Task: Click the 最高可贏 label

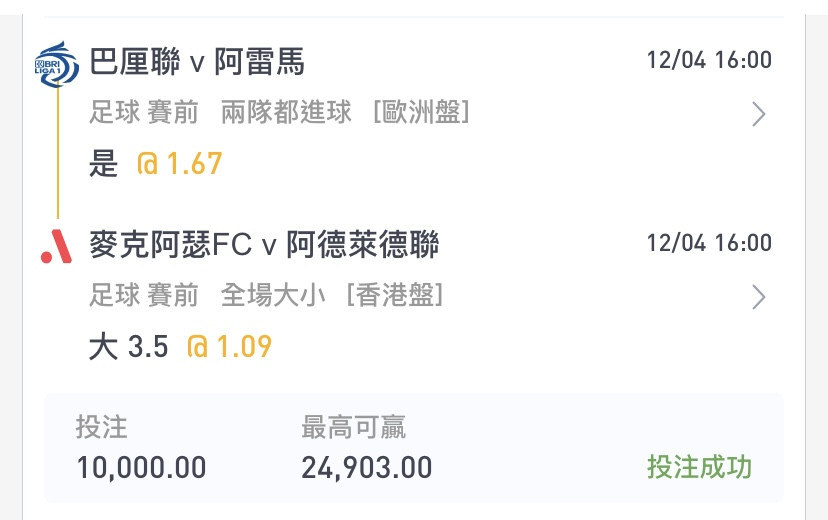Action: (x=353, y=427)
